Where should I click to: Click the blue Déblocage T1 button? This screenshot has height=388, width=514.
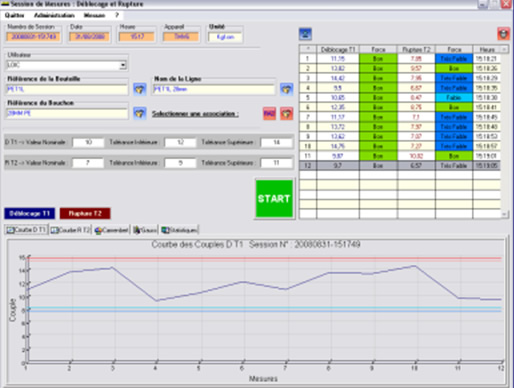[30, 214]
